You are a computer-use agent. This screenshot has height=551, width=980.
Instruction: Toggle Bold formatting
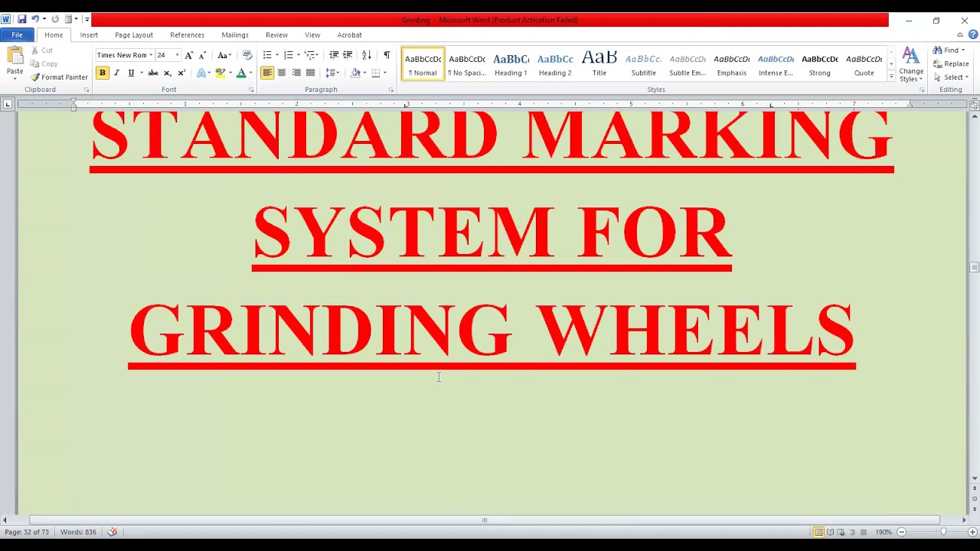[102, 73]
